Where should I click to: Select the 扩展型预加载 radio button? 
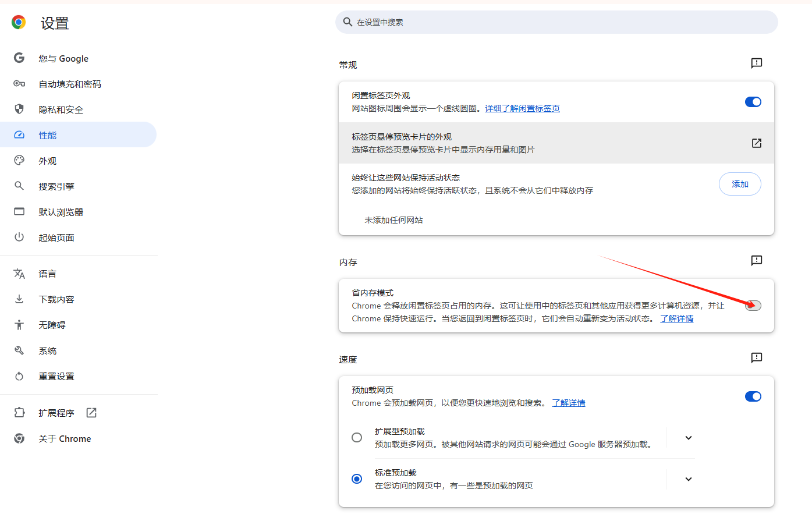click(x=357, y=438)
